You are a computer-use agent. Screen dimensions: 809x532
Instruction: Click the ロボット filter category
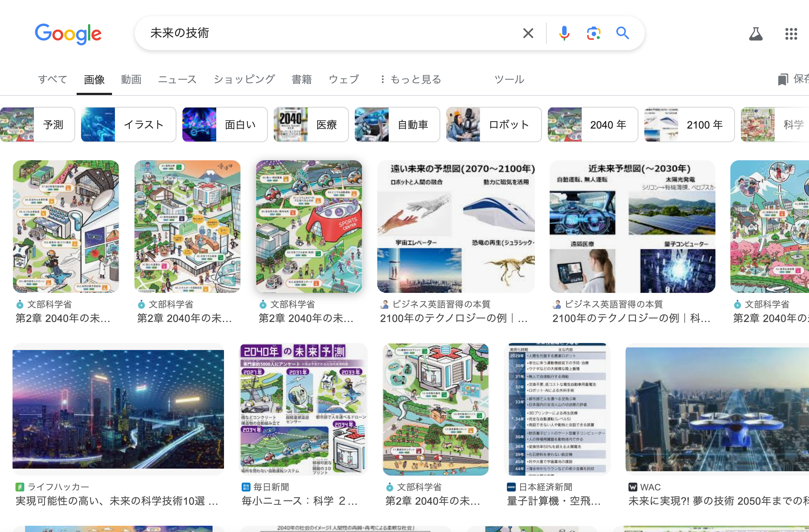pos(508,124)
